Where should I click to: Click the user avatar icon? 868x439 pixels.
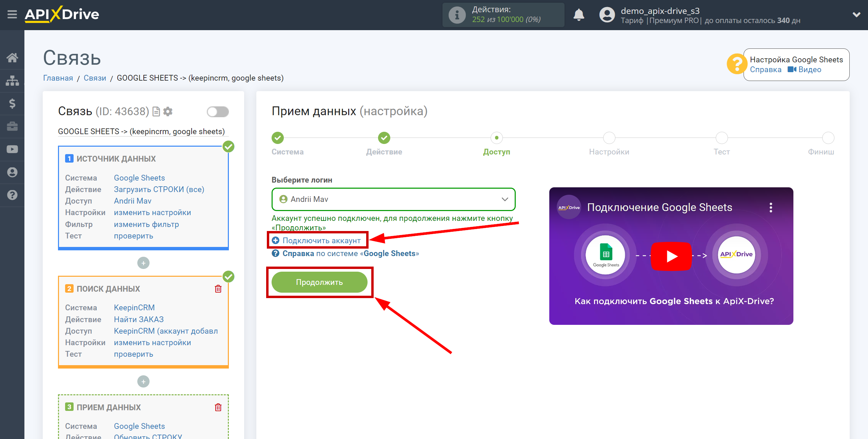[607, 15]
